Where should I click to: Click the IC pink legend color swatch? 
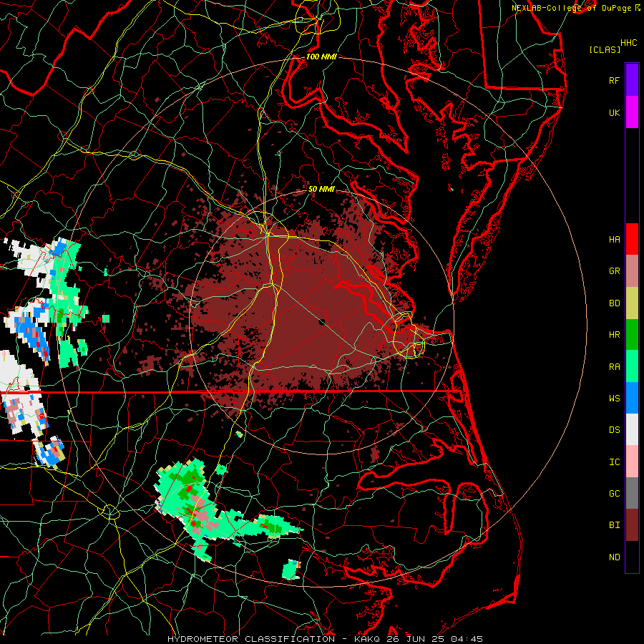(632, 462)
